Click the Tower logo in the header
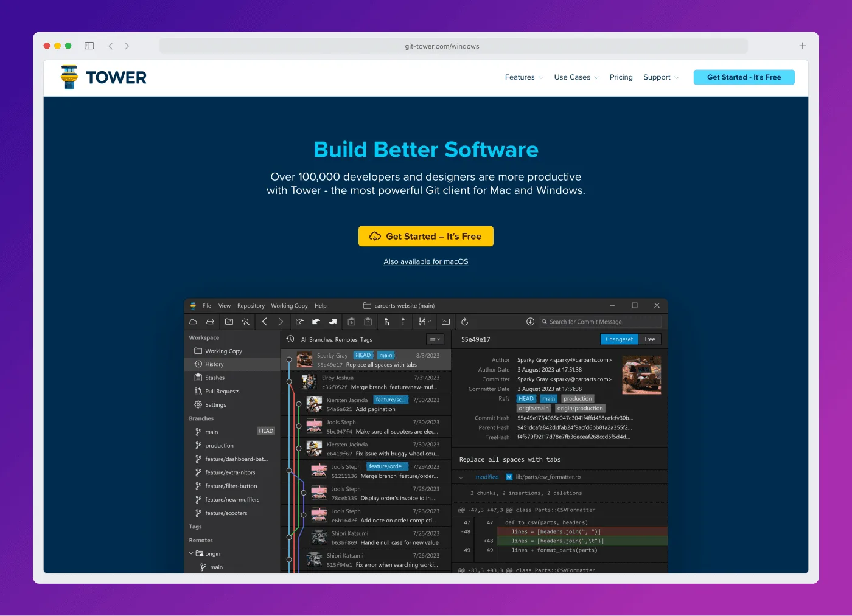Image resolution: width=852 pixels, height=616 pixels. click(103, 77)
